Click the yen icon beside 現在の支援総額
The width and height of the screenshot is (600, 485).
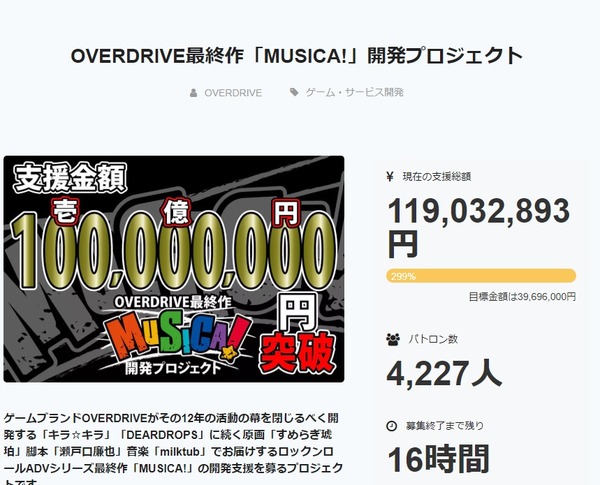point(390,176)
